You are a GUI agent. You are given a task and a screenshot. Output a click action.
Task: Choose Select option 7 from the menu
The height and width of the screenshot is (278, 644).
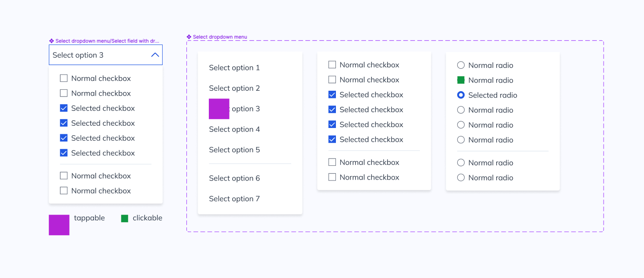234,199
